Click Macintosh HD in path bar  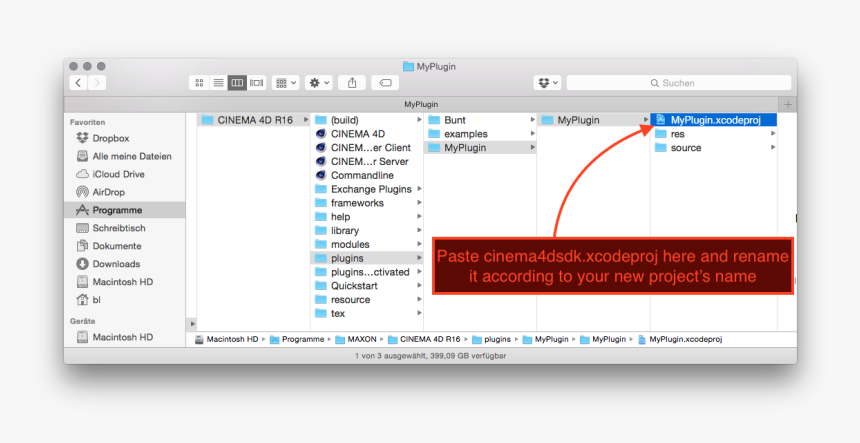tap(227, 339)
